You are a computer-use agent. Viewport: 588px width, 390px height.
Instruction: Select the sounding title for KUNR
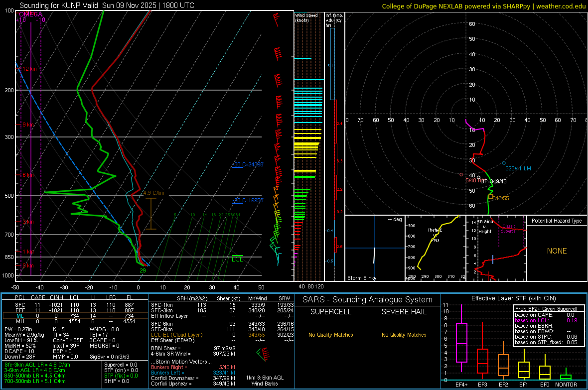[107, 5]
